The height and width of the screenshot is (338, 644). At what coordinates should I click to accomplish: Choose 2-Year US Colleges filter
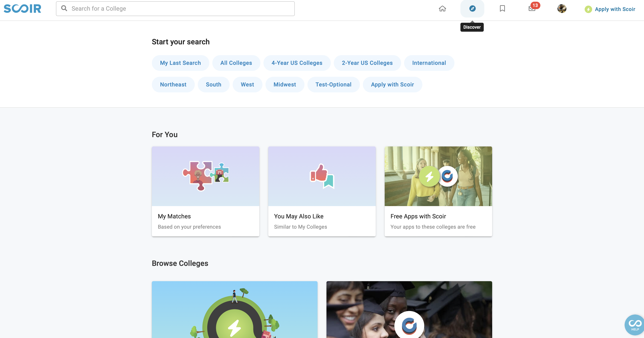click(367, 63)
